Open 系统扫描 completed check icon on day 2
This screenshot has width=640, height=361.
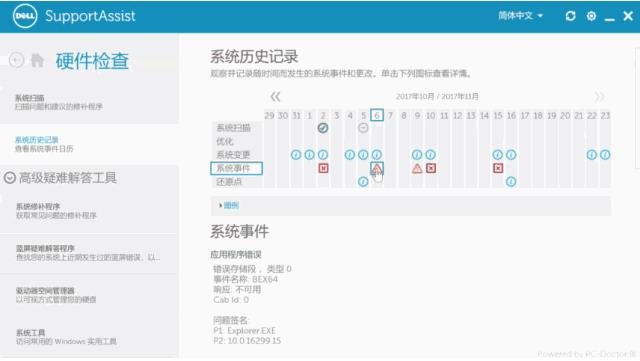[323, 128]
